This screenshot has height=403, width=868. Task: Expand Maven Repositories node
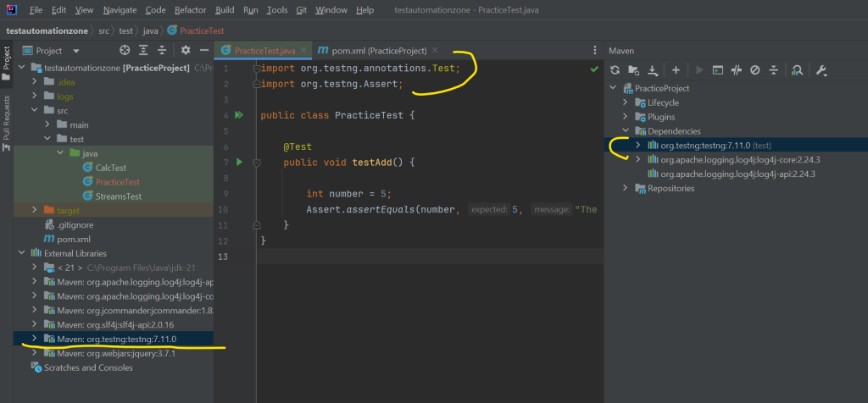point(625,188)
